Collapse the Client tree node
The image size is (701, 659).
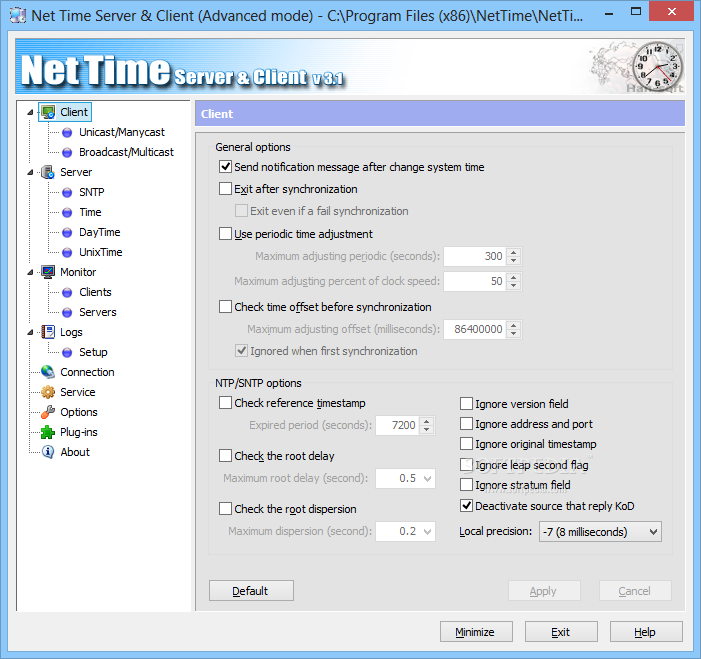click(x=30, y=112)
